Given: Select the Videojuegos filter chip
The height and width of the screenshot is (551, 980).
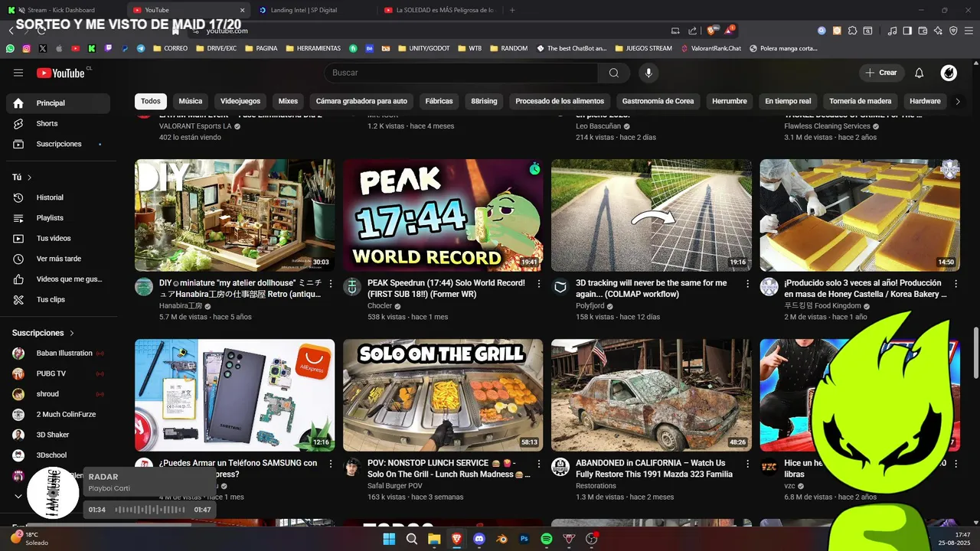Looking at the screenshot, I should (240, 101).
